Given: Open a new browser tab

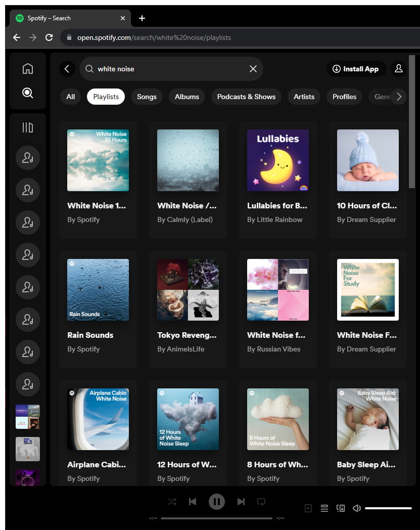Looking at the screenshot, I should point(142,18).
